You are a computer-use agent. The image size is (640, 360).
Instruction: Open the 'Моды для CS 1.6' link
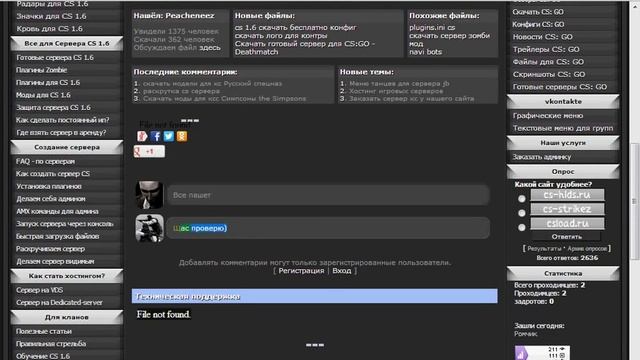[43, 95]
